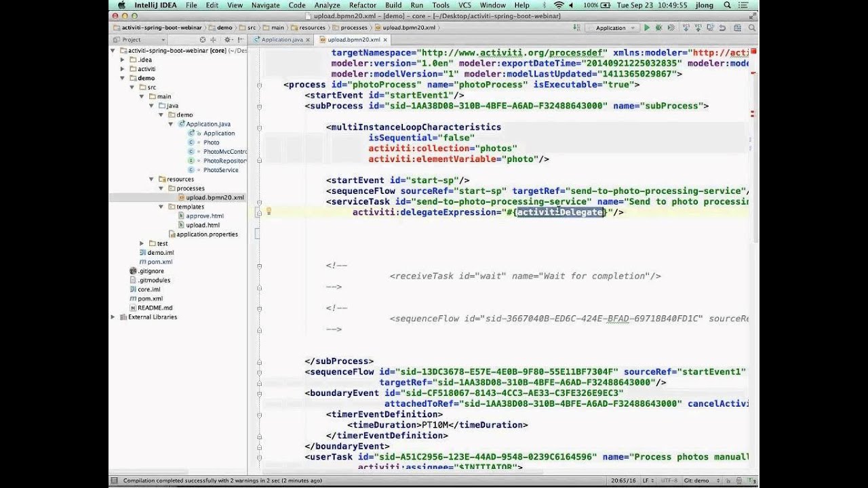This screenshot has height=488, width=868.
Task: Open the Refactor menu
Action: [363, 5]
